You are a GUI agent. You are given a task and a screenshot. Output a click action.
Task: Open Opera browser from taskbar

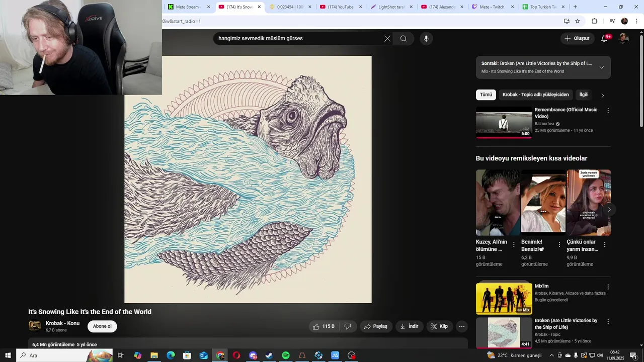click(x=236, y=355)
